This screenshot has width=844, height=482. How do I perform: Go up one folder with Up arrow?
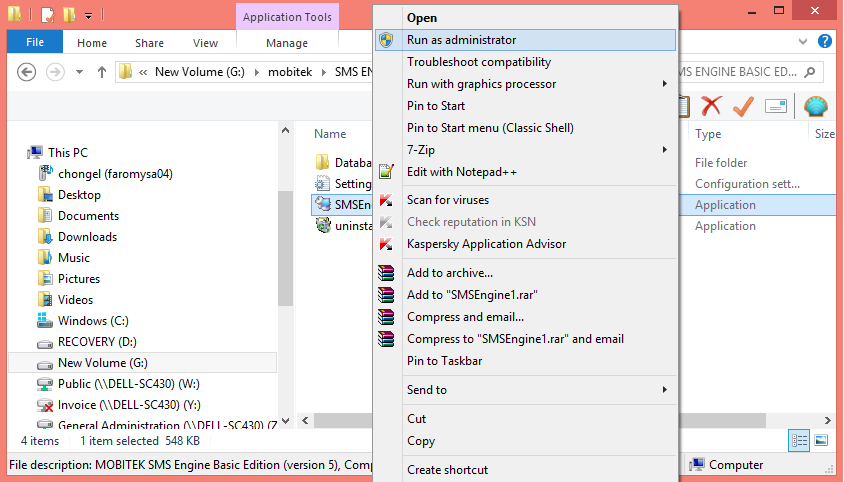tap(102, 72)
